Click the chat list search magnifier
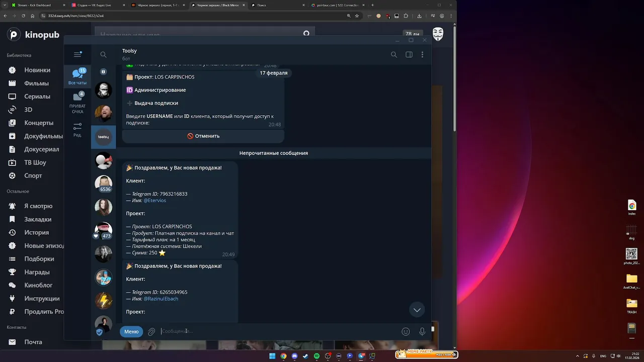Viewport: 644px width, 362px height. (103, 54)
